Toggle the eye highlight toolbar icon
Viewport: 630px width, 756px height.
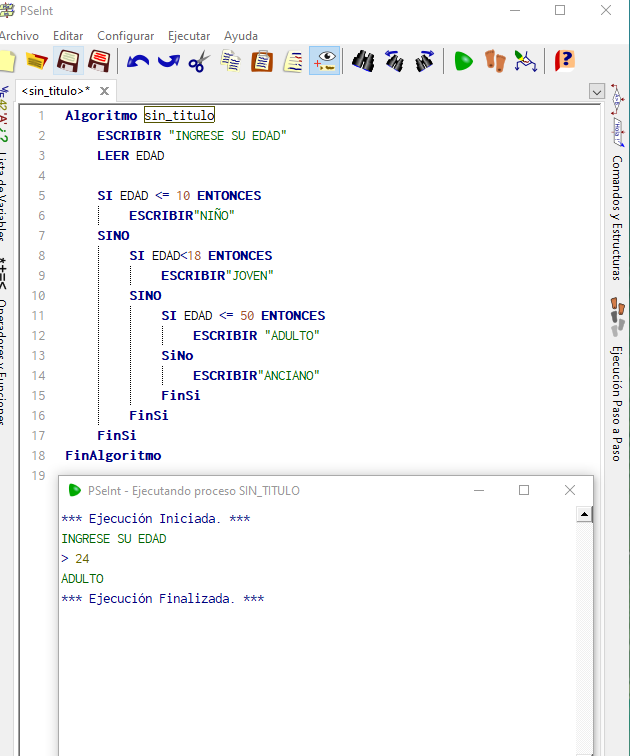tap(325, 61)
